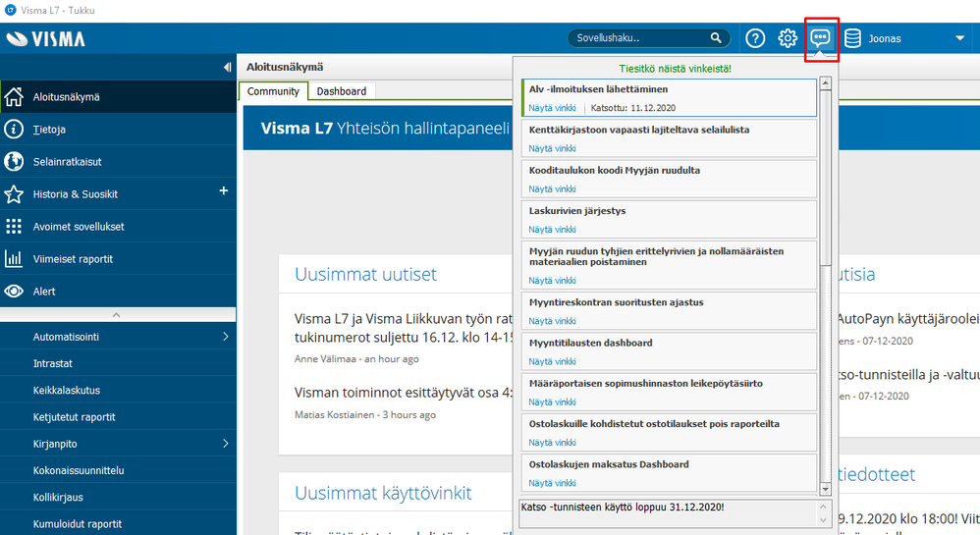Click the database icon beside Joonas
This screenshot has width=980, height=535.
pos(852,38)
